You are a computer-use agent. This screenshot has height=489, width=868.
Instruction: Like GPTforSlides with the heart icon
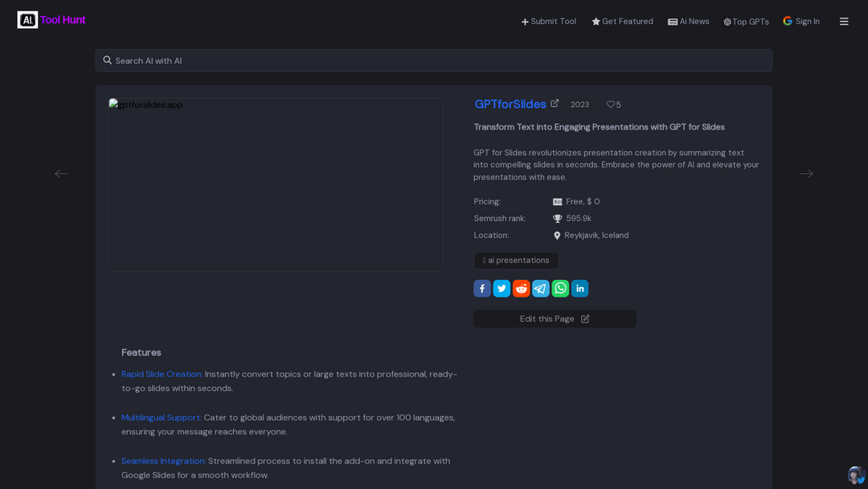click(611, 104)
